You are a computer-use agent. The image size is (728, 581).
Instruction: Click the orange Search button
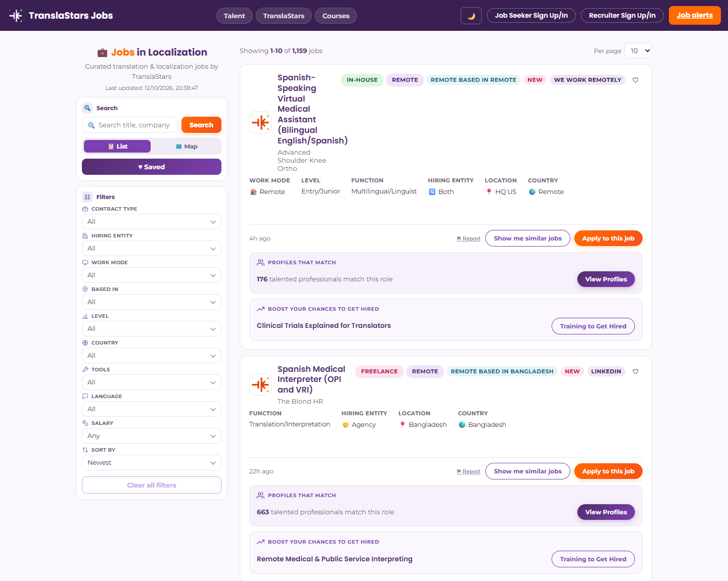pos(201,125)
